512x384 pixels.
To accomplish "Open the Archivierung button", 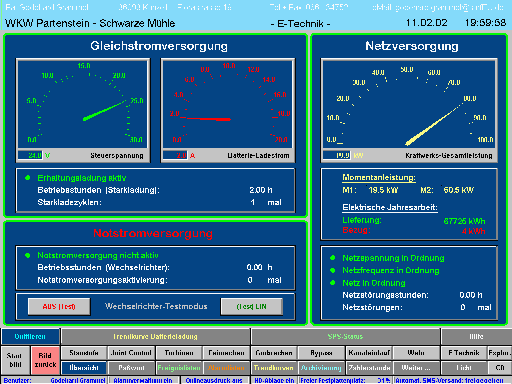I will [321, 368].
